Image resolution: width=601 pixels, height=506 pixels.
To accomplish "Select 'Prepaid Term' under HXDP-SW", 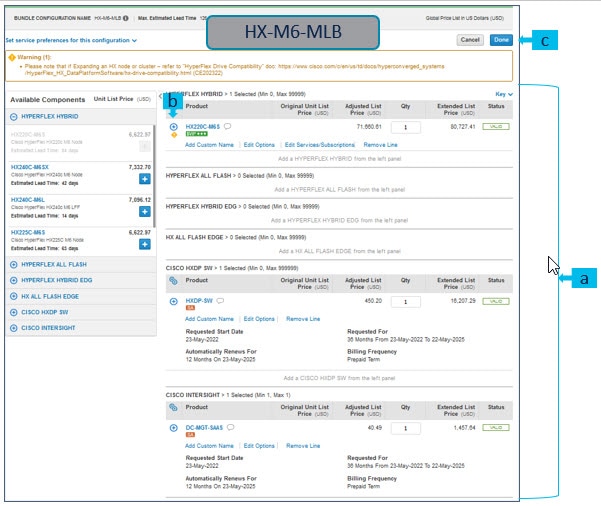I will tap(363, 360).
